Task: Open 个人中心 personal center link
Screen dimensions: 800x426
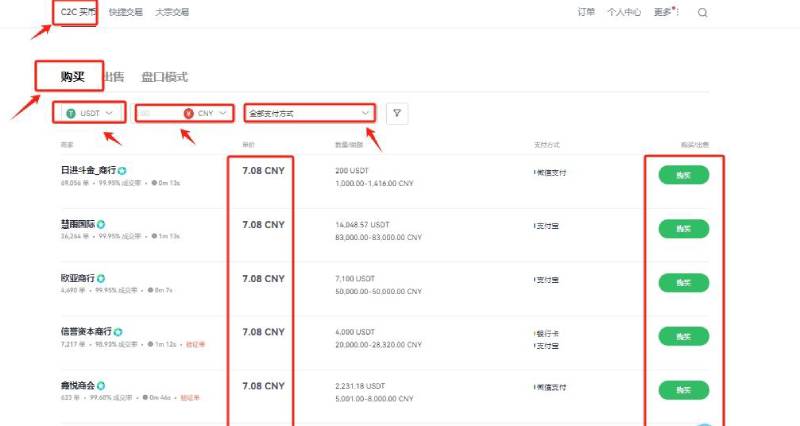Action: [624, 13]
